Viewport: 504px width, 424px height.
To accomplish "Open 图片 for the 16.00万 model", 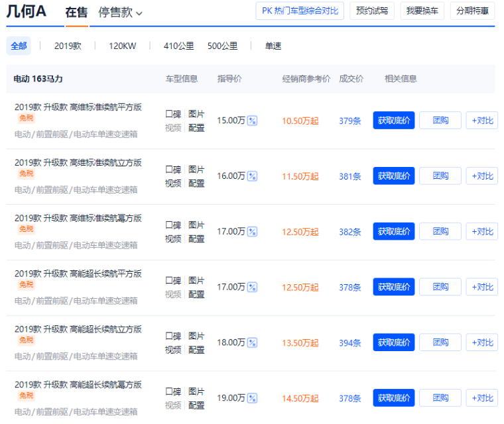I will 196,170.
